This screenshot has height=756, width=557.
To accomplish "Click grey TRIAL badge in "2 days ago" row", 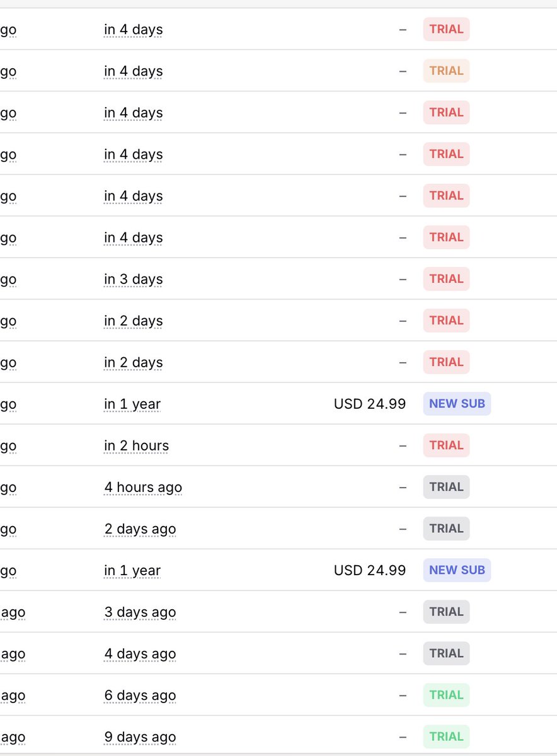I will (446, 529).
